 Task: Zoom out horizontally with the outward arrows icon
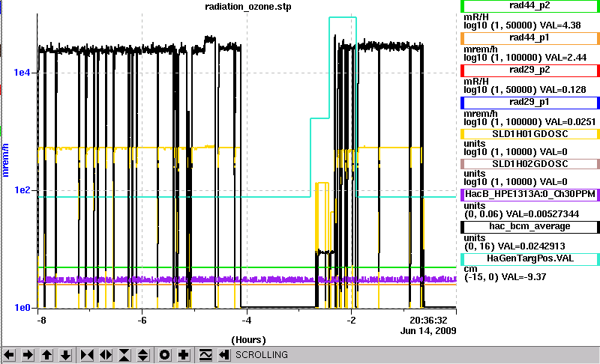point(106,355)
